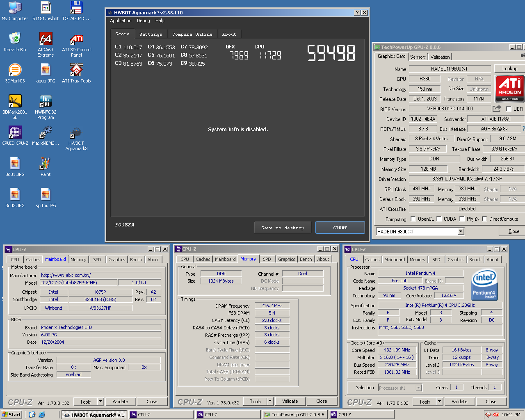The image size is (525, 420).
Task: Switch to Settings tab in Aquamark
Action: 151,34
